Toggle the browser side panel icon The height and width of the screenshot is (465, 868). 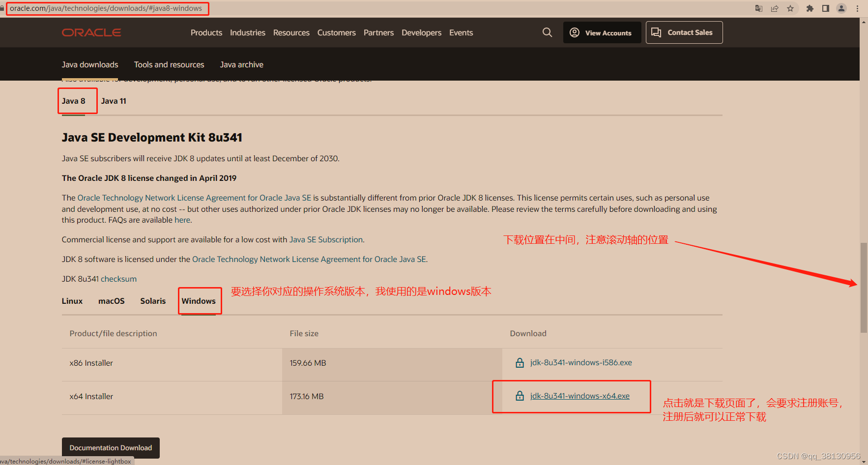826,8
